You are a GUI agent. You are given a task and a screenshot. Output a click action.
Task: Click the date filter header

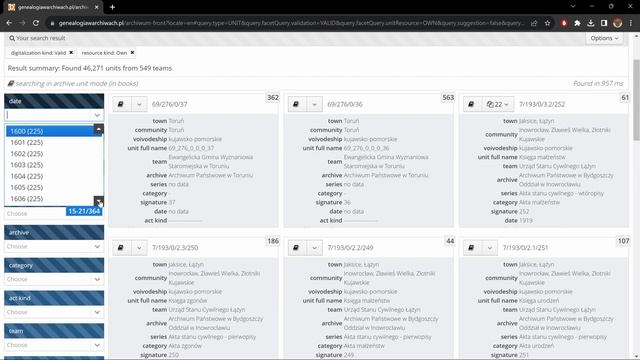[x=54, y=101]
